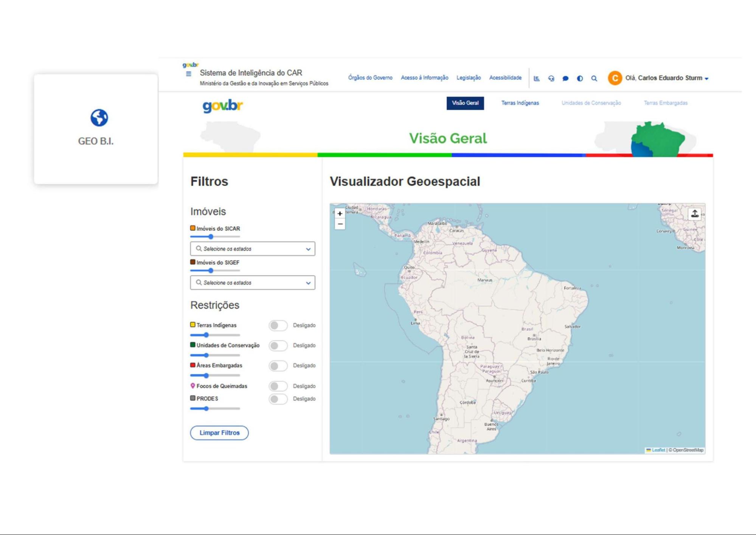Switch on the Focos de Queimadas toggle
The width and height of the screenshot is (756, 535).
pos(278,386)
